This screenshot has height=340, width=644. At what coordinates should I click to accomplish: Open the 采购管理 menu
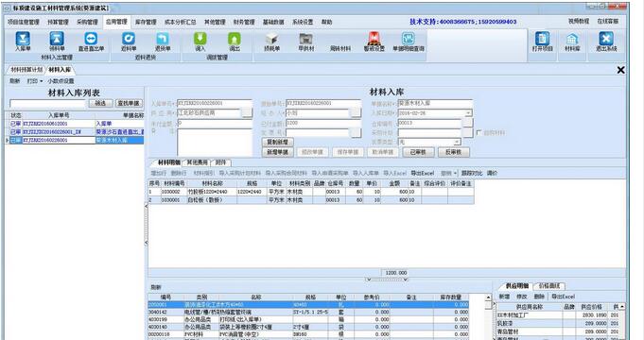[x=87, y=22]
